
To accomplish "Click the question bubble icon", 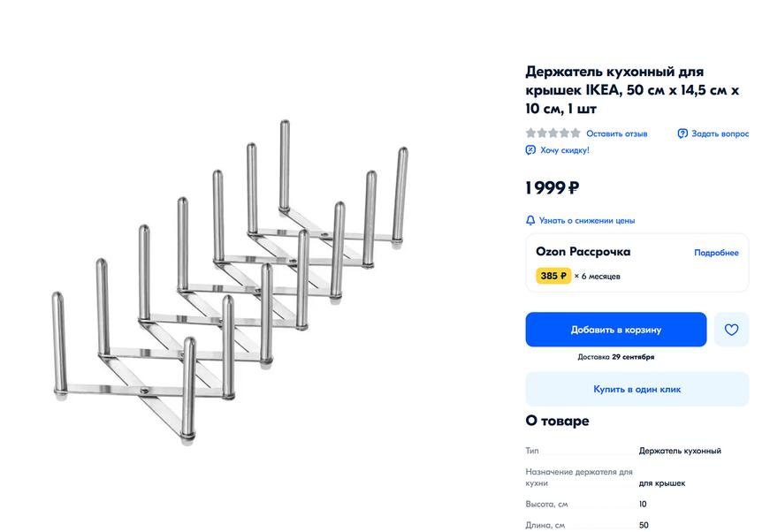I will [x=682, y=133].
